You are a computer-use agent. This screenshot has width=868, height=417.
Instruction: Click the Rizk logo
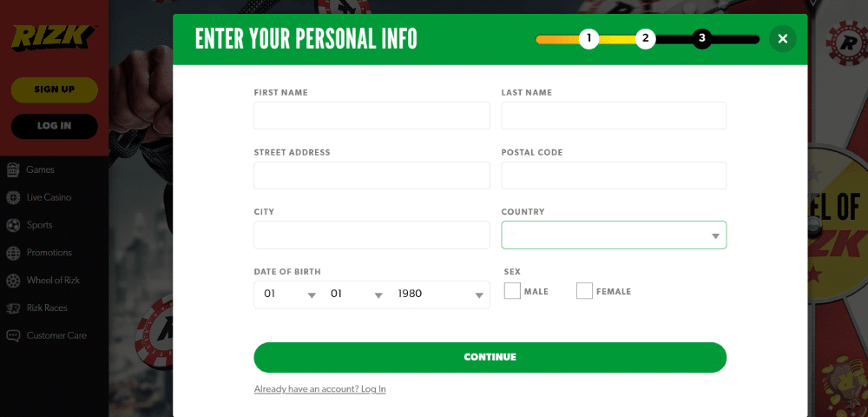point(54,37)
